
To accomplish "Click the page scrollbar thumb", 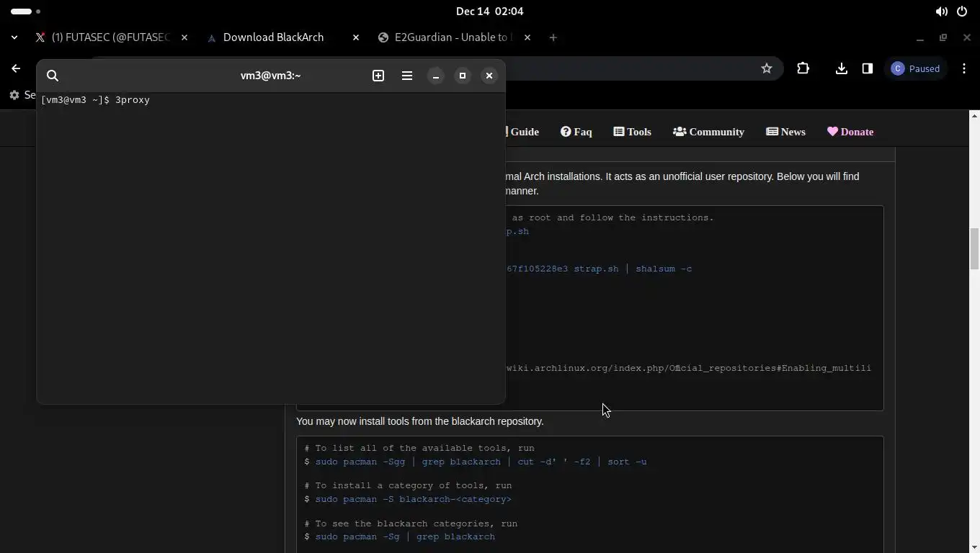I will 974,248.
